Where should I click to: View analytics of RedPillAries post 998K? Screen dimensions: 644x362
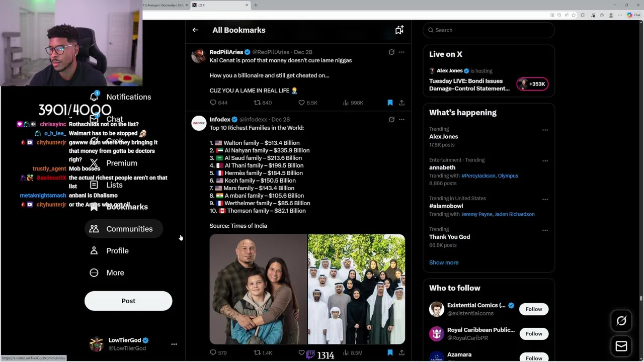coord(353,103)
